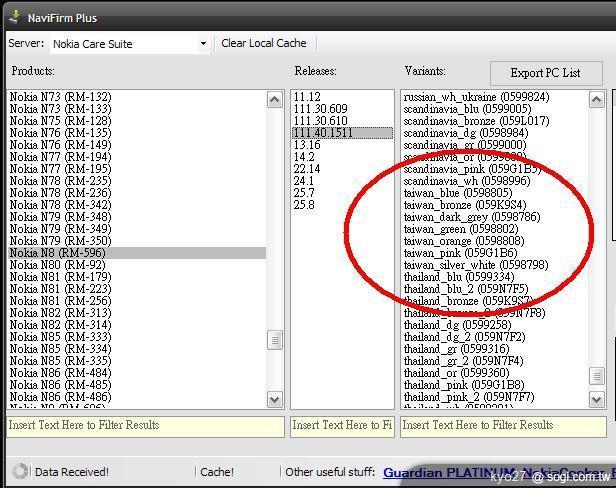616x488 pixels.
Task: Click the Products list scrollbar thumb
Action: point(275,341)
